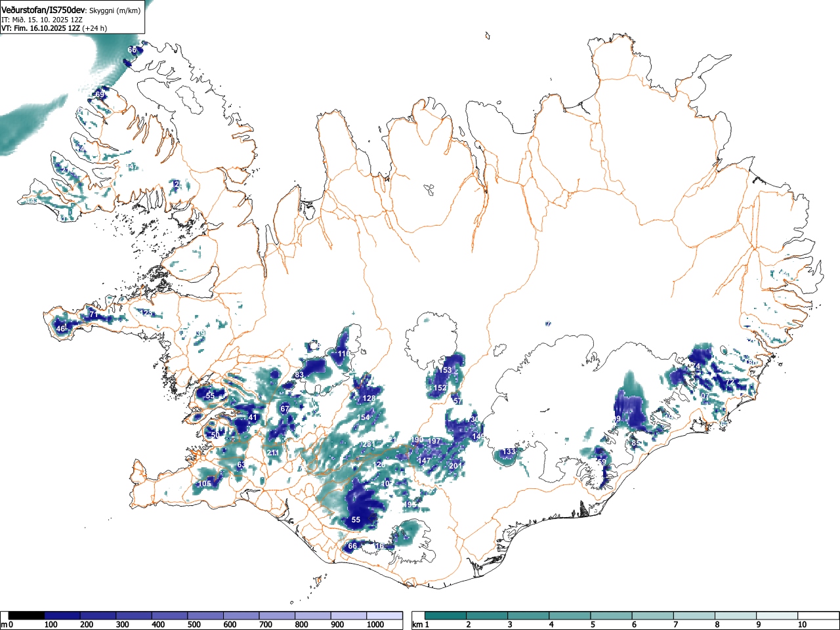Viewport: 840px width, 630px height.
Task: Click the 'IT: Mið. 15. 10. 2025 12Z' line
Action: pyautogui.click(x=42, y=20)
